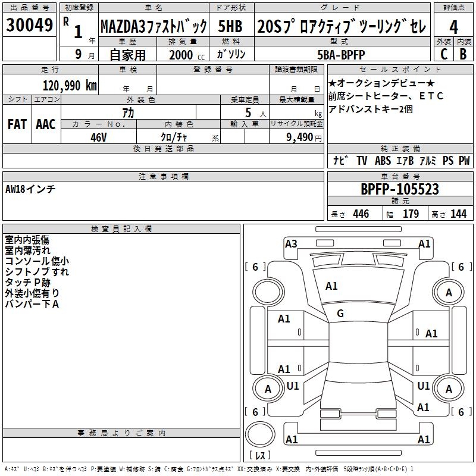Screen dimensions: 476x476
Task: Select shift type FAT
Action: (x=17, y=124)
